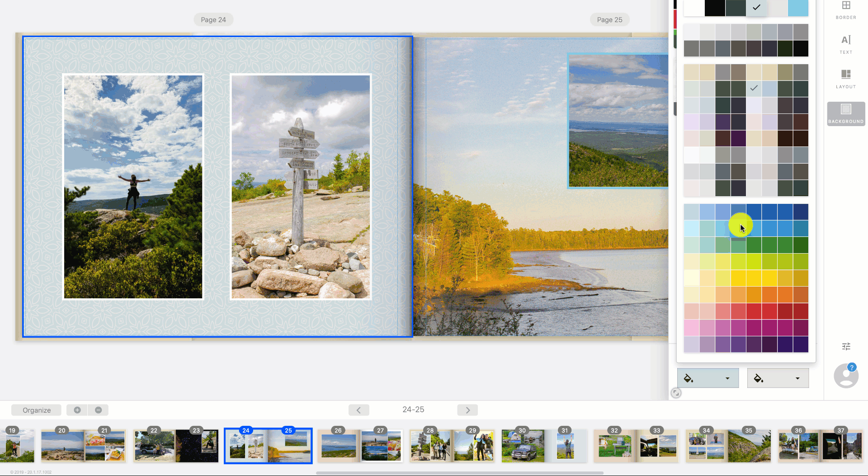Go to the previous spread with left arrow
Viewport: 868px width, 476px height.
point(359,410)
